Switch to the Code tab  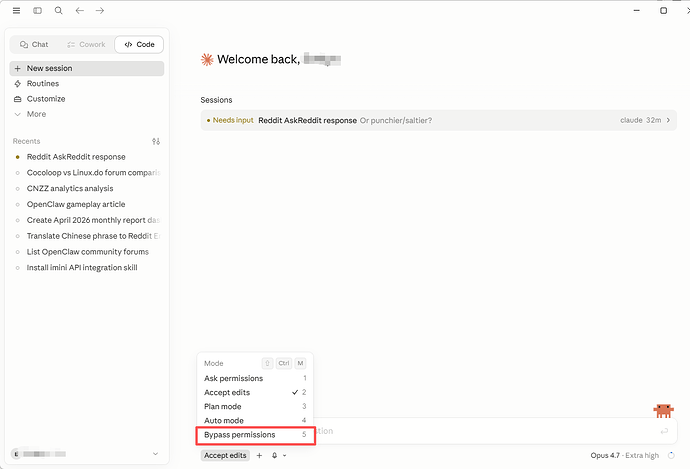tap(139, 44)
